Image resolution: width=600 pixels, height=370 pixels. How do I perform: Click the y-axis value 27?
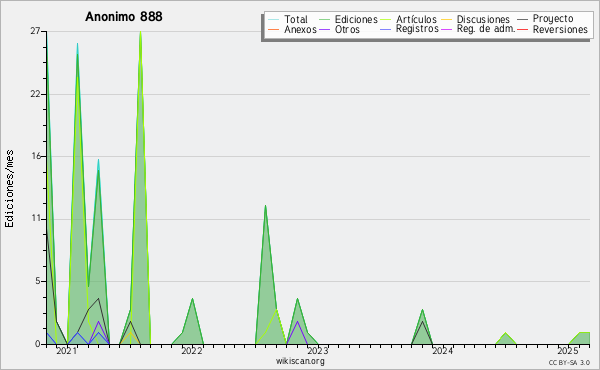(35, 31)
